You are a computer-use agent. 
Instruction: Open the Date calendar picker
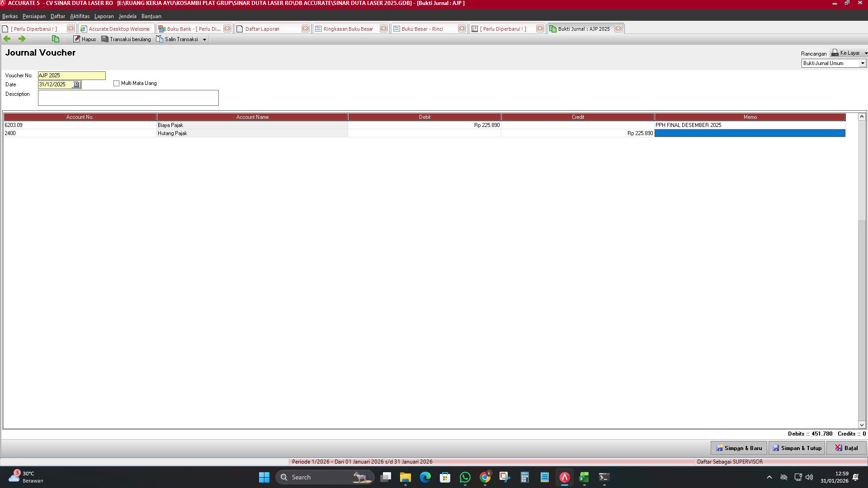76,84
